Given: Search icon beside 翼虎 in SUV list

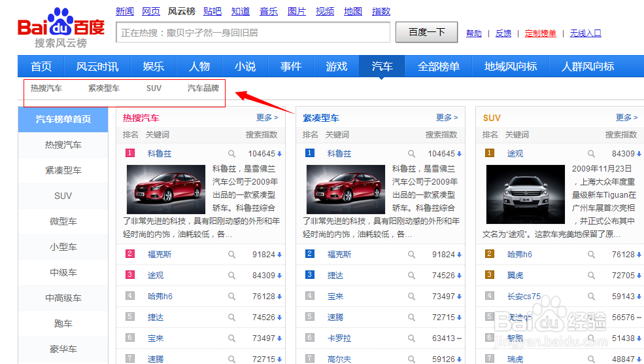Looking at the screenshot, I should (591, 276).
